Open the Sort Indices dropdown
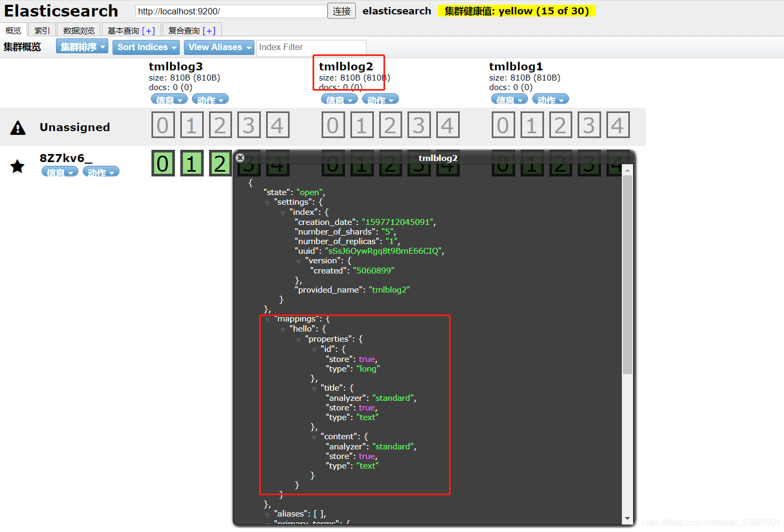This screenshot has height=532, width=784. 146,47
